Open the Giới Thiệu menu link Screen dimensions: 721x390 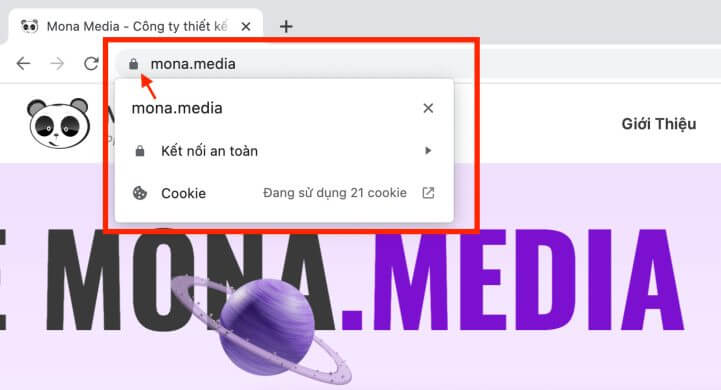click(659, 124)
